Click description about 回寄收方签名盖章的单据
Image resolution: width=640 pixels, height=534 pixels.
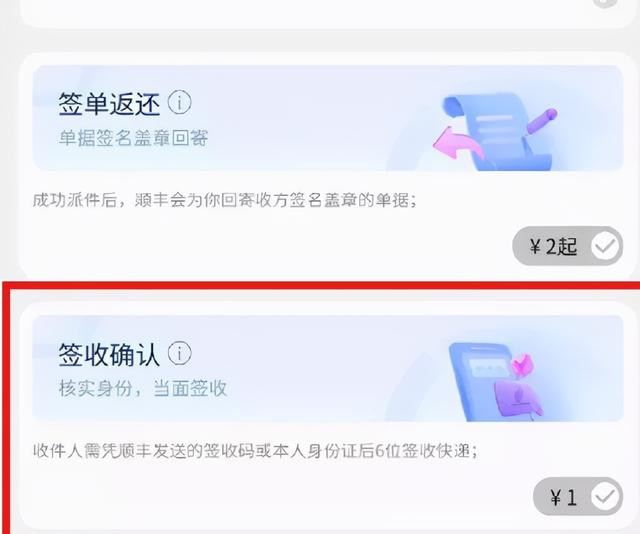click(224, 200)
